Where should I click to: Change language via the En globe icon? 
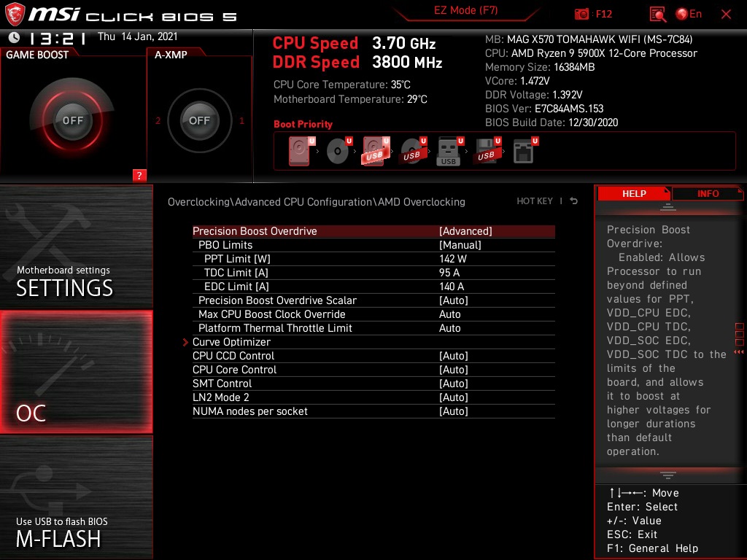(689, 14)
